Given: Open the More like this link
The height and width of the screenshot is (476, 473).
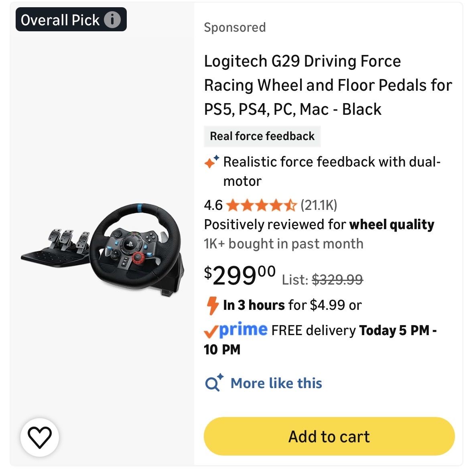Looking at the screenshot, I should coord(276,383).
